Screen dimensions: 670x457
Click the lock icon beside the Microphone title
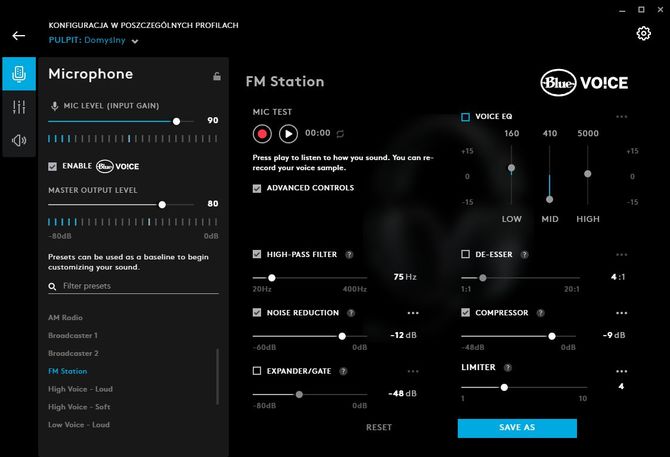tap(217, 76)
